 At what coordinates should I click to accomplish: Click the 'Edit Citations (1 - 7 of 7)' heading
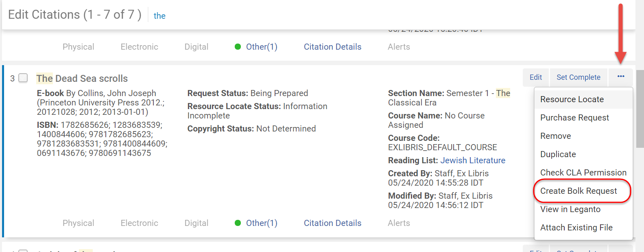pos(75,15)
